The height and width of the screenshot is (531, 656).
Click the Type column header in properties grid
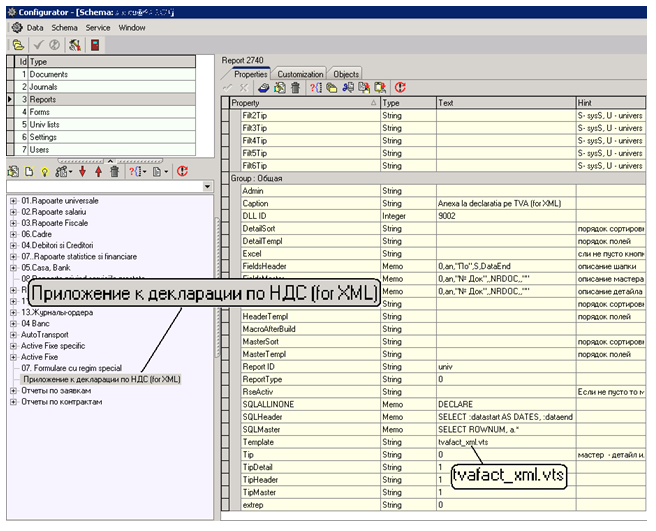(x=408, y=103)
